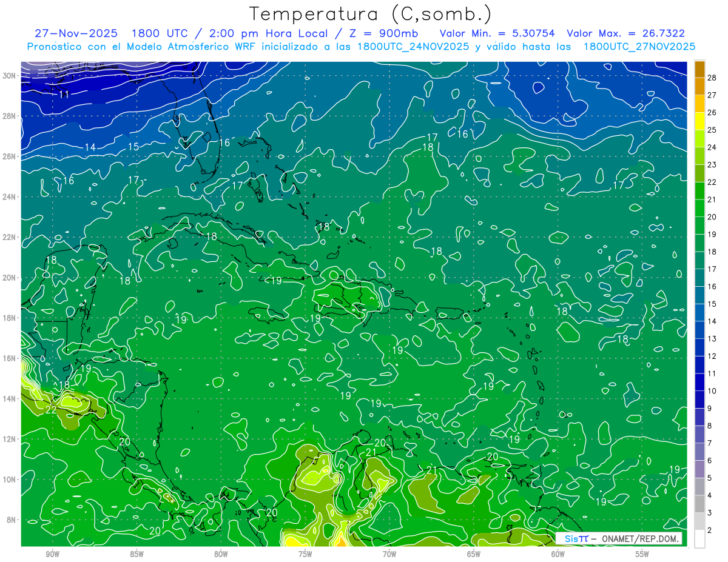Click the '30N' latitude axis label
This screenshot has height=562, width=728.
(x=9, y=75)
